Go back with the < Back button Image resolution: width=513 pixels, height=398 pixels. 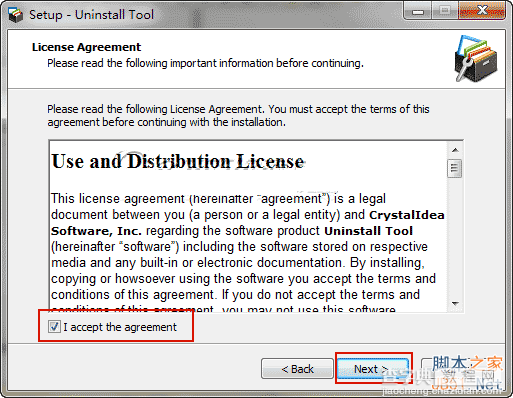(x=297, y=369)
